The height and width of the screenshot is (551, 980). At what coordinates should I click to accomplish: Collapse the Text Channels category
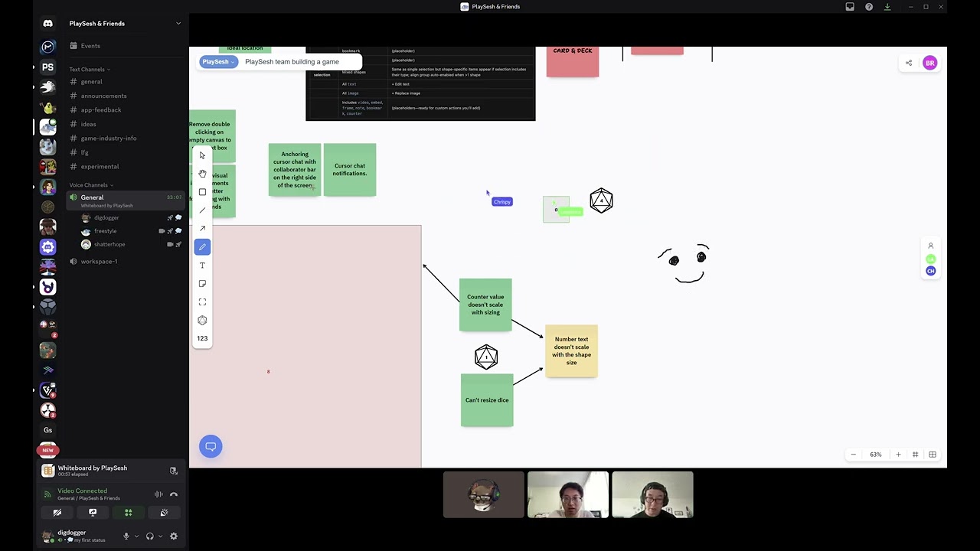90,70
